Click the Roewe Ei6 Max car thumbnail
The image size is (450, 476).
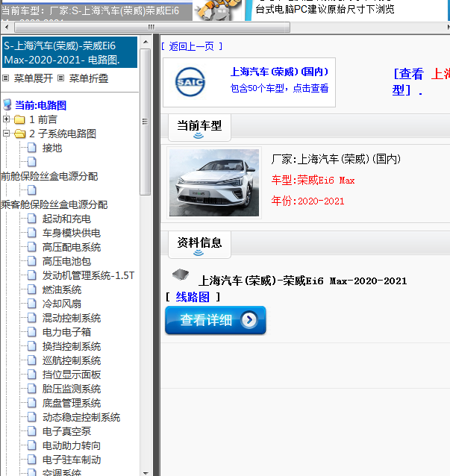[214, 183]
